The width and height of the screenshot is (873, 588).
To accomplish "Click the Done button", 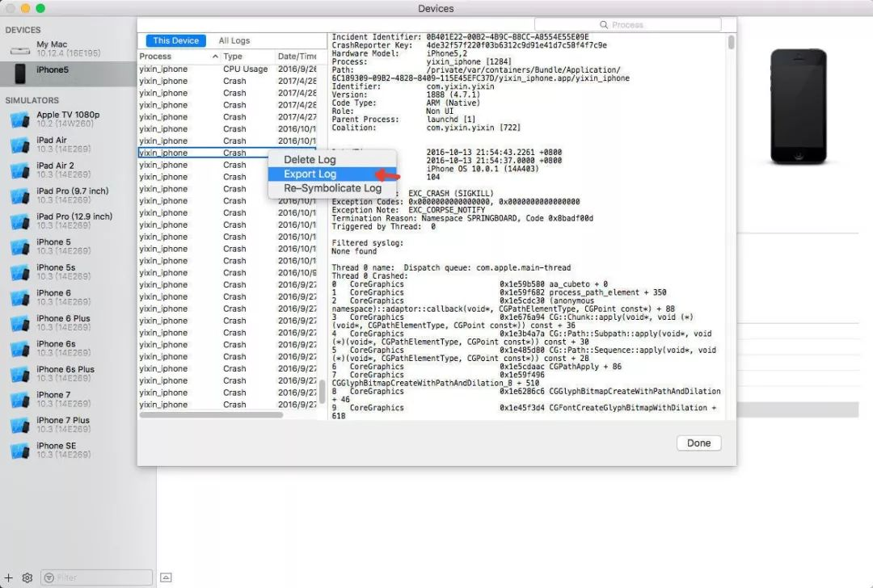I will (698, 443).
